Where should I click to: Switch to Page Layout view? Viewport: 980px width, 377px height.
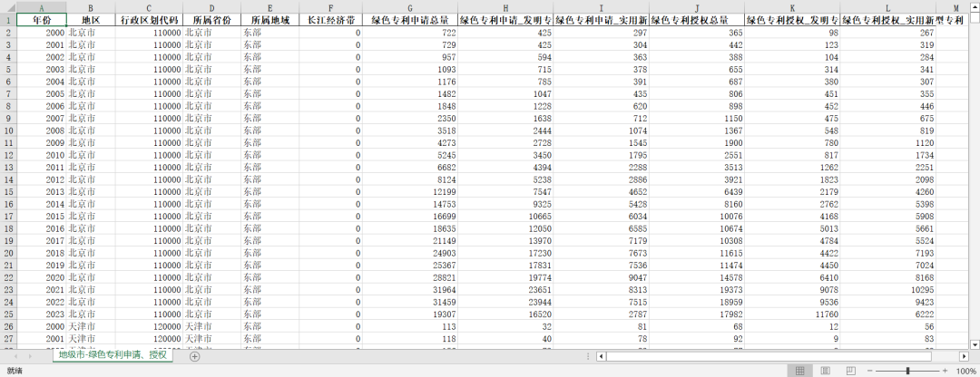[825, 371]
